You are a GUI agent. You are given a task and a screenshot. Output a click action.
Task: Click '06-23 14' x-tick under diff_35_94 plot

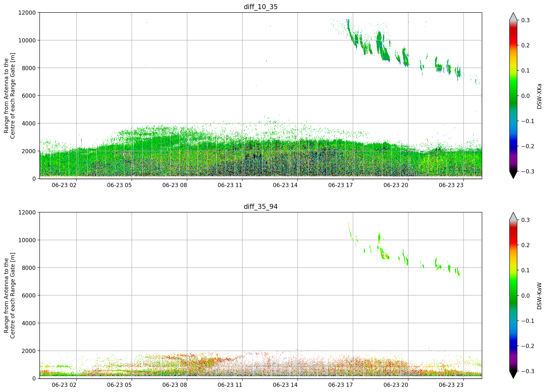coord(285,385)
